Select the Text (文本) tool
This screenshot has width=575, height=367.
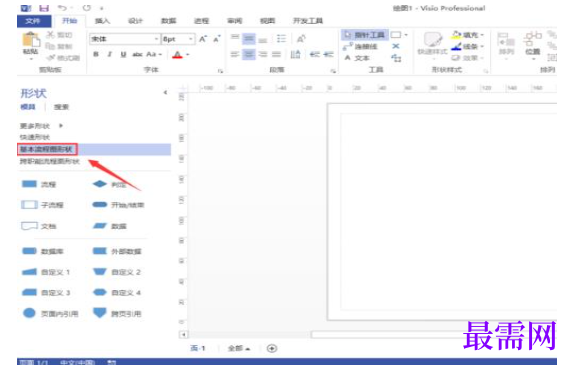click(x=357, y=58)
